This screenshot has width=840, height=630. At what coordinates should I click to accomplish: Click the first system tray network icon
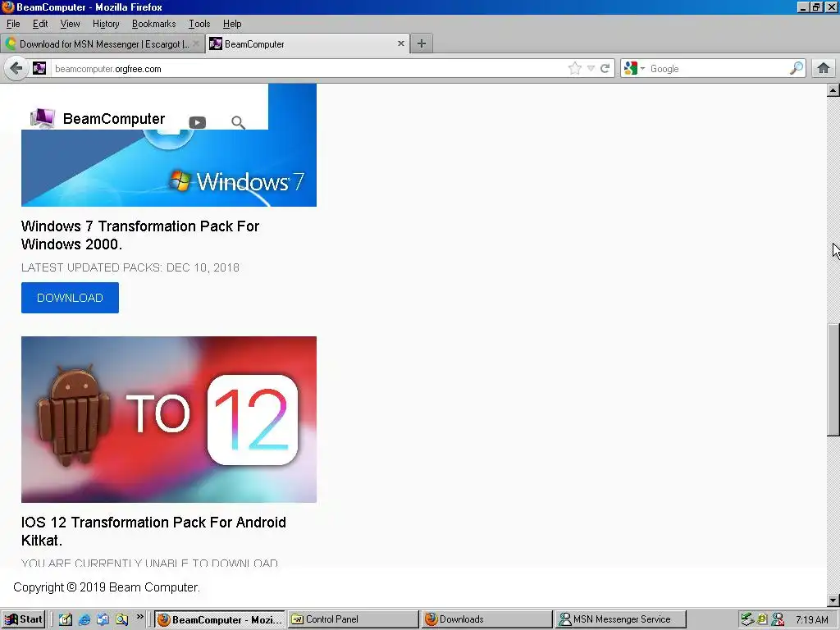pyautogui.click(x=747, y=619)
